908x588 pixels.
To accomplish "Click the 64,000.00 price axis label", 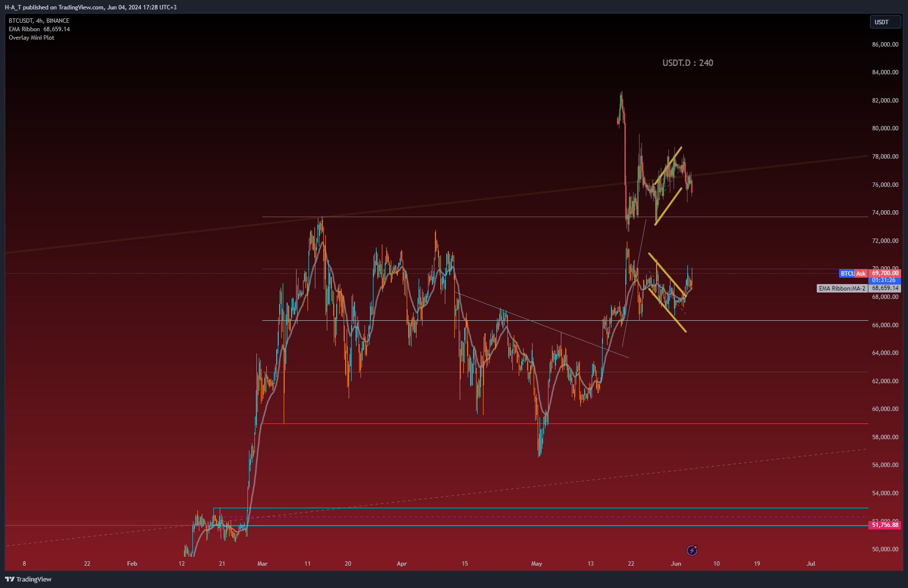I will [885, 353].
